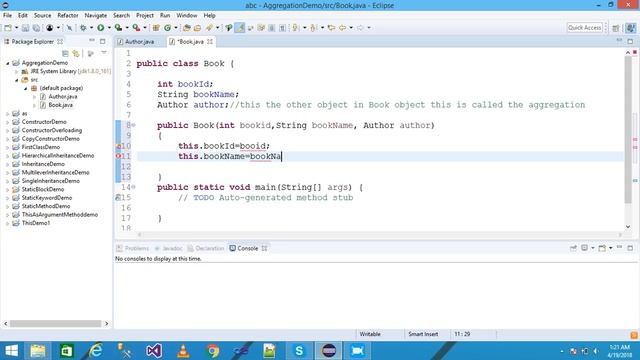Open the Refactor menu

click(x=68, y=16)
